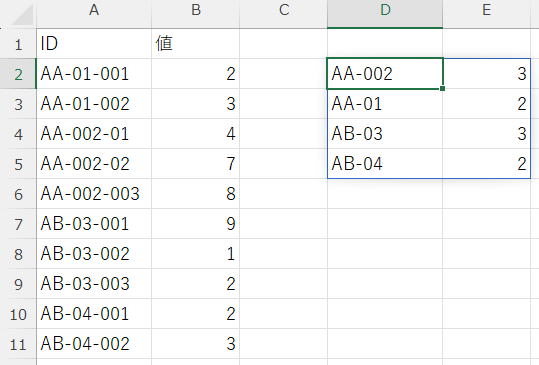Select cell AB-04 in column D
The width and height of the screenshot is (539, 365).
tap(385, 164)
